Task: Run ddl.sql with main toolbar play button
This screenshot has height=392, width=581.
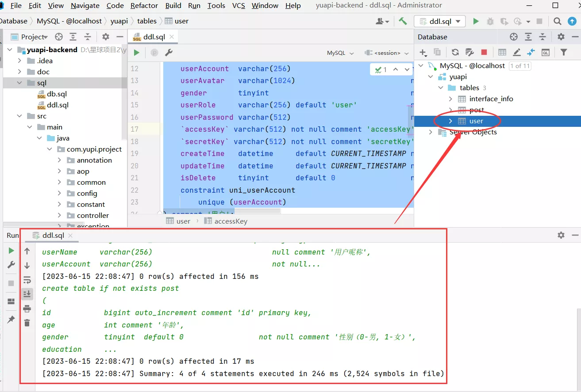Action: pos(476,21)
